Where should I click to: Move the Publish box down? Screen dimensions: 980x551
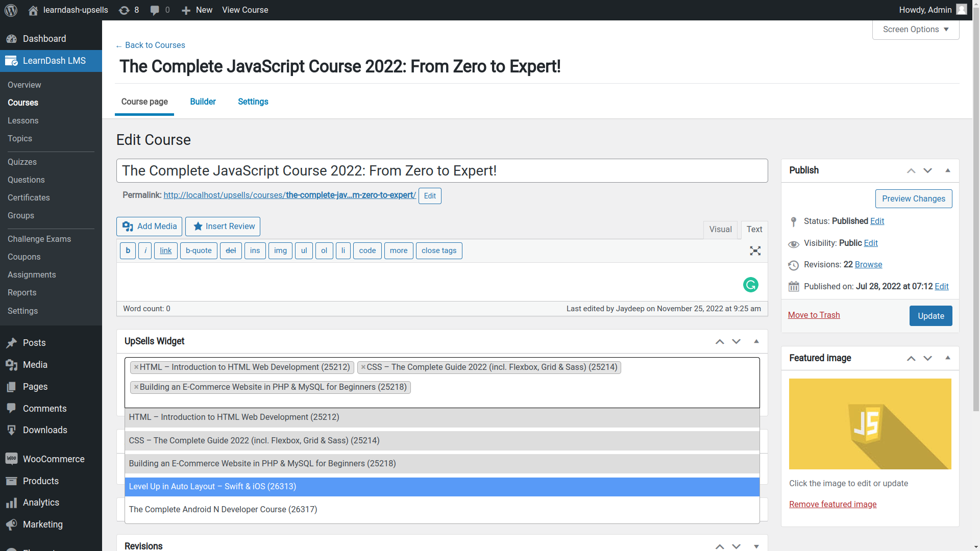[928, 171]
